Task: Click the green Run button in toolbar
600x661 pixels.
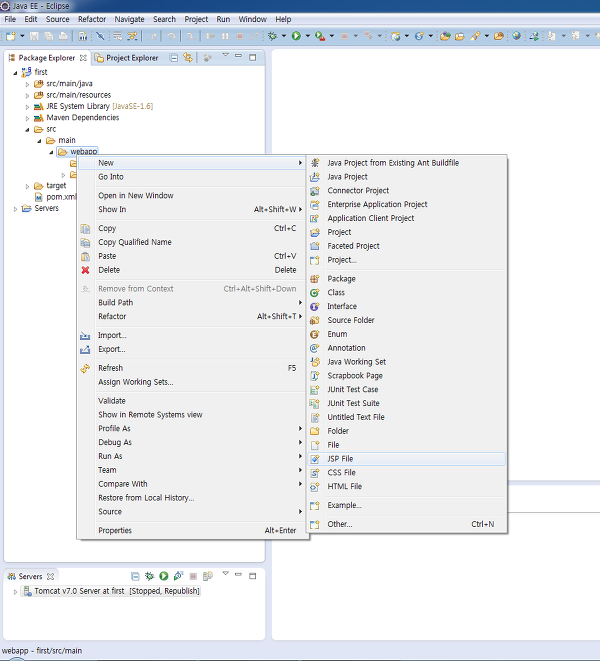Action: (296, 36)
